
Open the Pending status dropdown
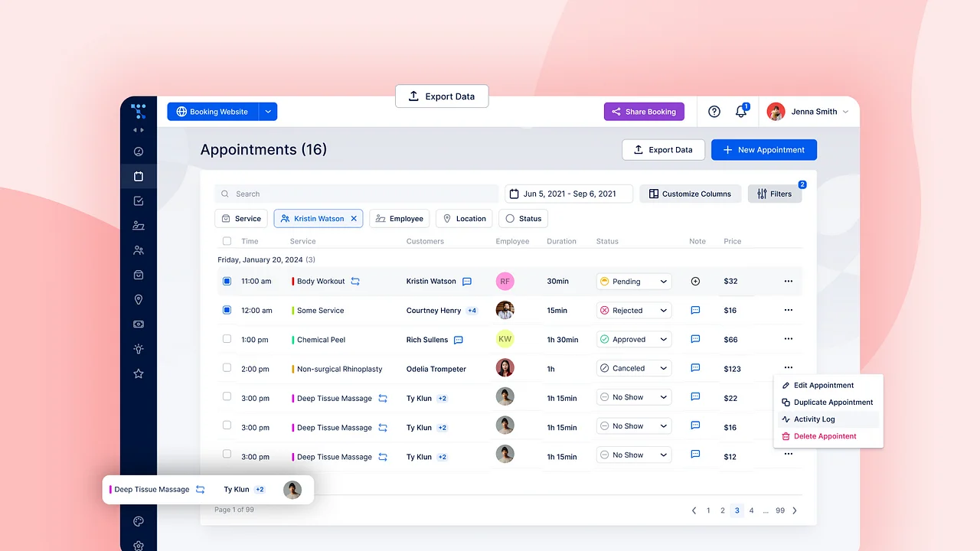click(x=633, y=281)
